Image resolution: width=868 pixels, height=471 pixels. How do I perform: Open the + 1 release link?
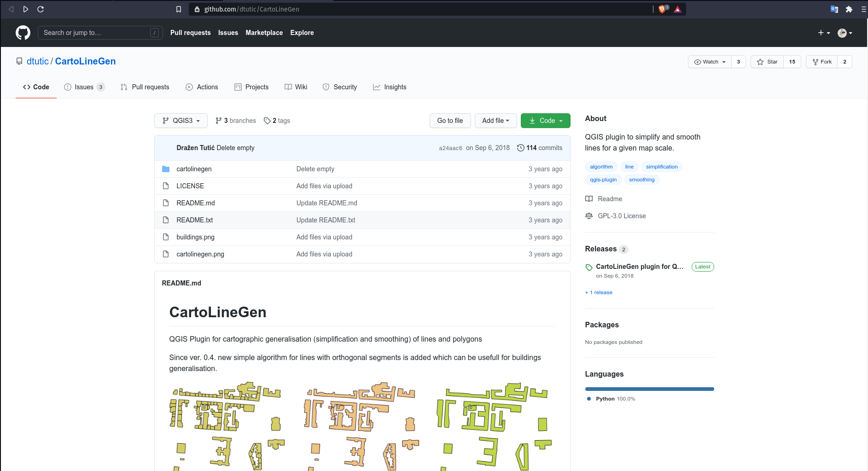coord(599,292)
